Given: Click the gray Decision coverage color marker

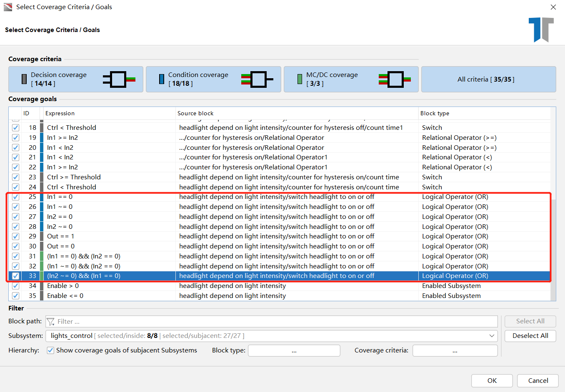Looking at the screenshot, I should click(24, 79).
